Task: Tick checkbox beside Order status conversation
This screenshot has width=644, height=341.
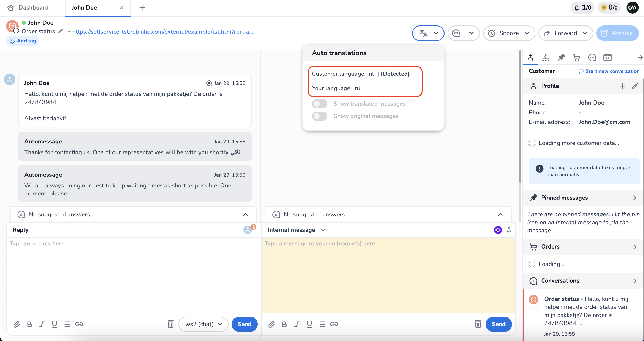Action: point(534,311)
